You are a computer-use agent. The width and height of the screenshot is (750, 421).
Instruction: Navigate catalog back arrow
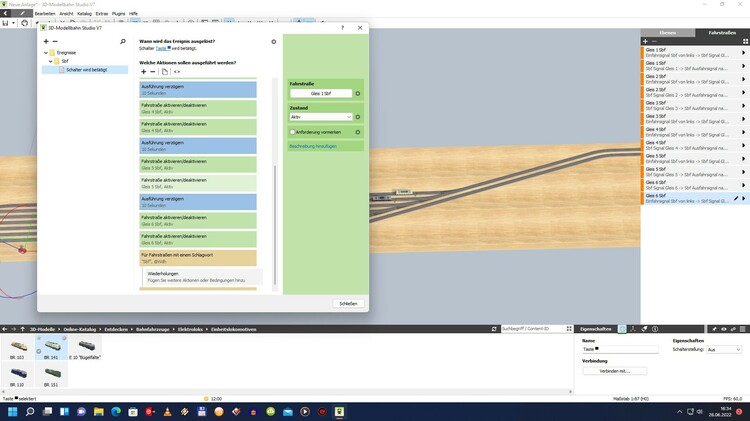[4, 329]
